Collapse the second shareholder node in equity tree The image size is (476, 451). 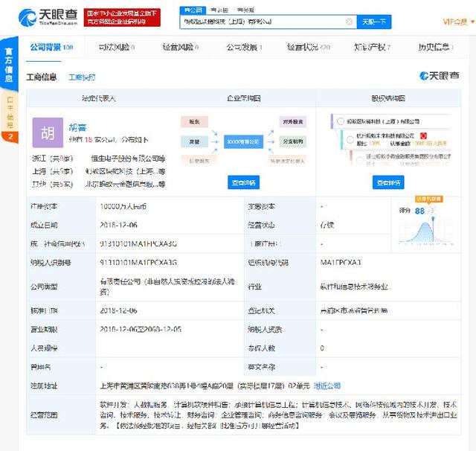tap(350, 140)
